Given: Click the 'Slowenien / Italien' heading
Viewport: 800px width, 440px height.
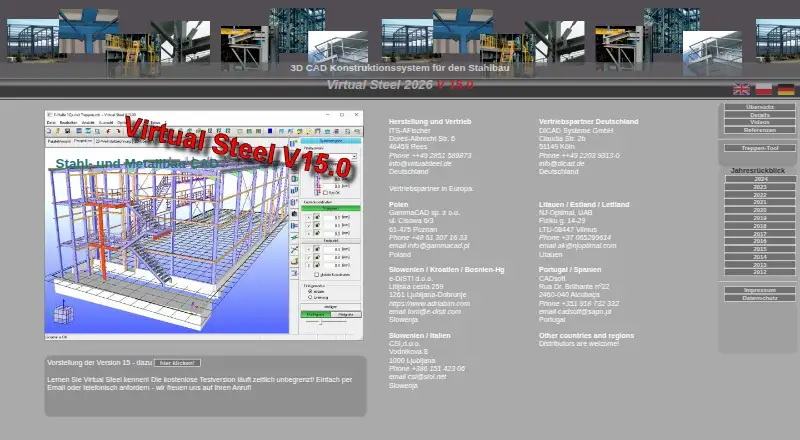Looking at the screenshot, I should tap(419, 335).
